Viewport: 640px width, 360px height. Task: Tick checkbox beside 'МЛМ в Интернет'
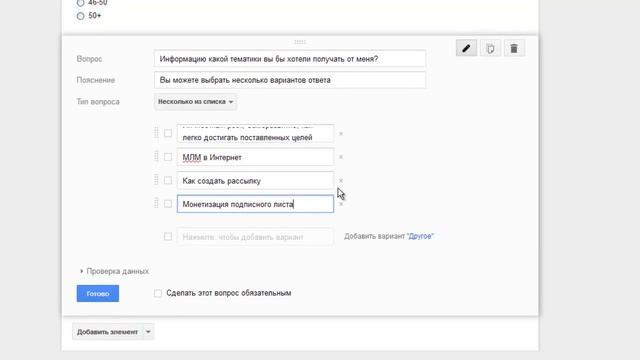[x=168, y=157]
